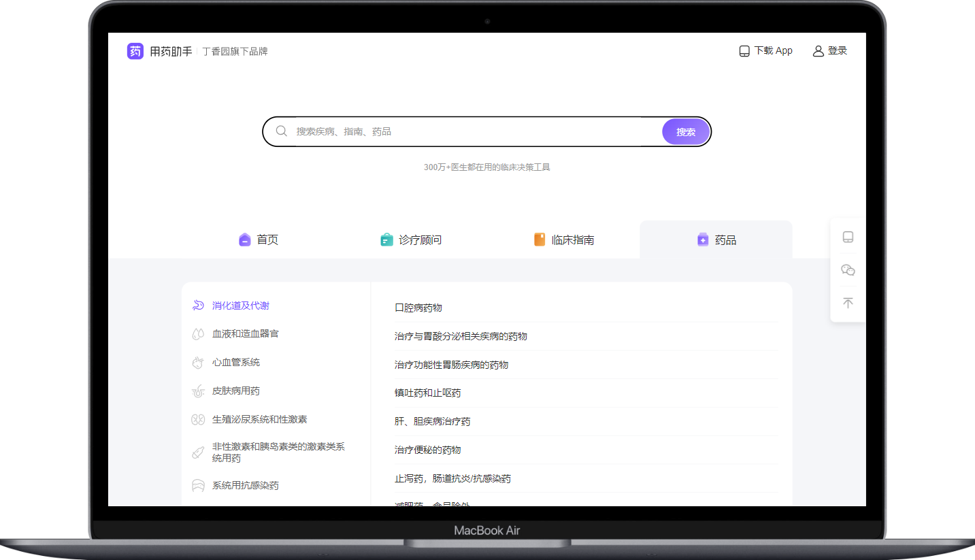Click the tablet icon beside 下载 App
This screenshot has width=975, height=560.
point(744,51)
